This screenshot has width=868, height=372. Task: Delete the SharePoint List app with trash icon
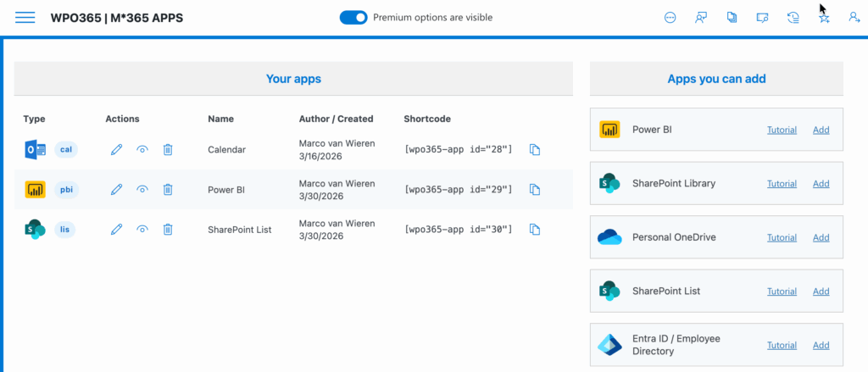[x=168, y=229]
